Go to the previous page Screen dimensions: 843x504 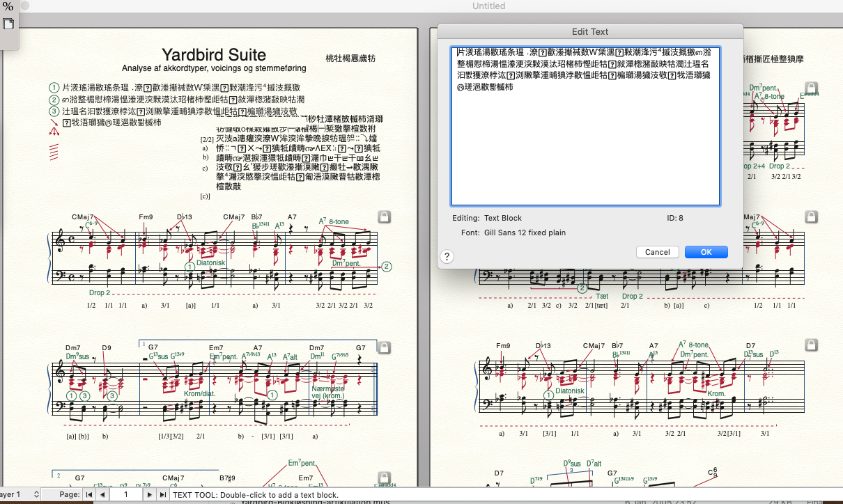click(x=102, y=494)
